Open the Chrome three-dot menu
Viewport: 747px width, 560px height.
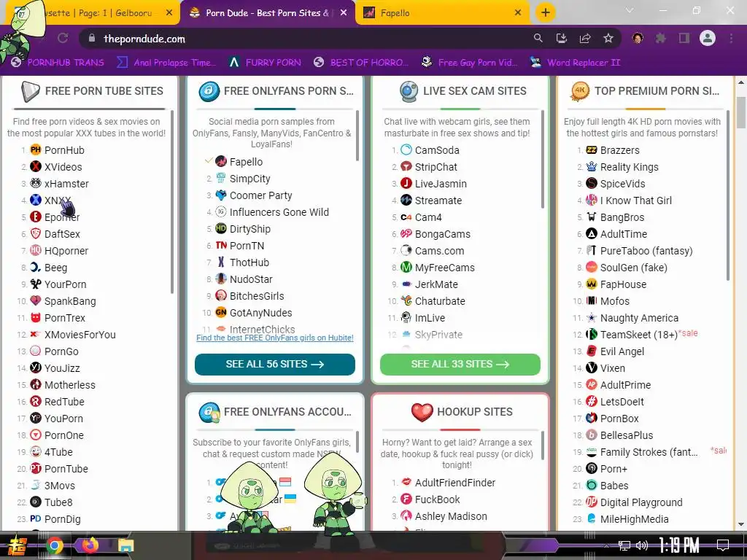tap(731, 38)
